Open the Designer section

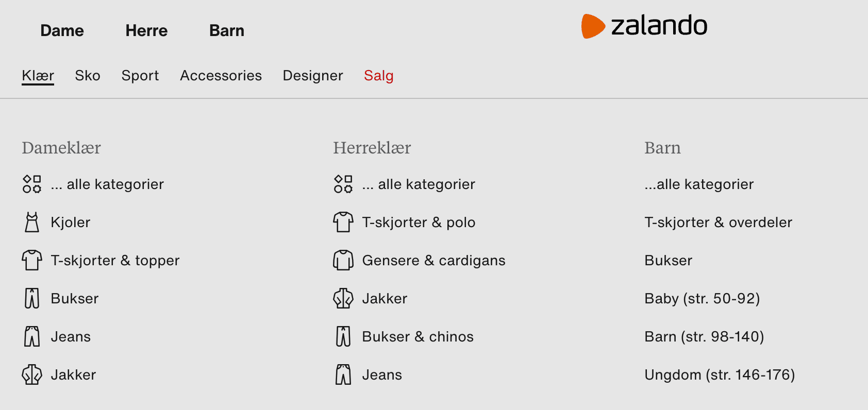[x=312, y=76]
